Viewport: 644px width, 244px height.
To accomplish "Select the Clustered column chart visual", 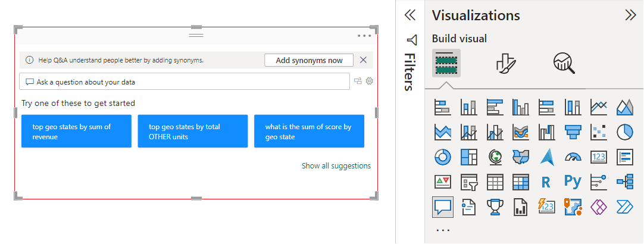I will point(521,107).
